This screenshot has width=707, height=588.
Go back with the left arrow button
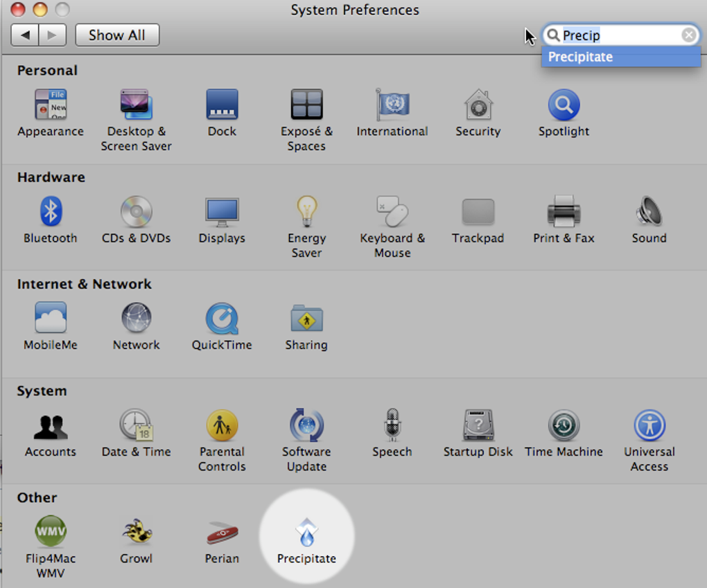tap(25, 35)
